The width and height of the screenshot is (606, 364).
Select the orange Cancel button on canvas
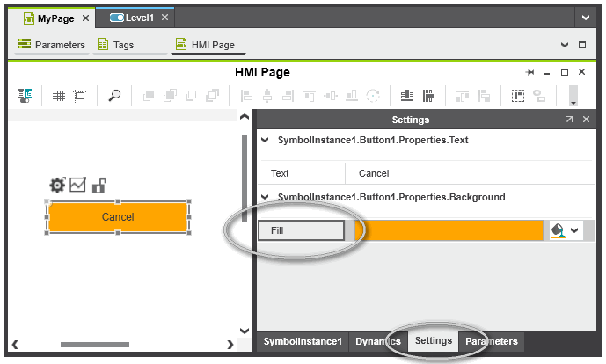pyautogui.click(x=118, y=217)
